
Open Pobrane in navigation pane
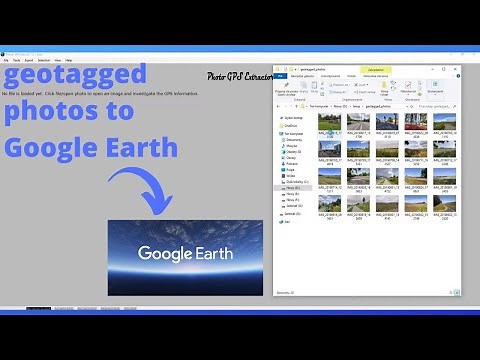tap(290, 164)
